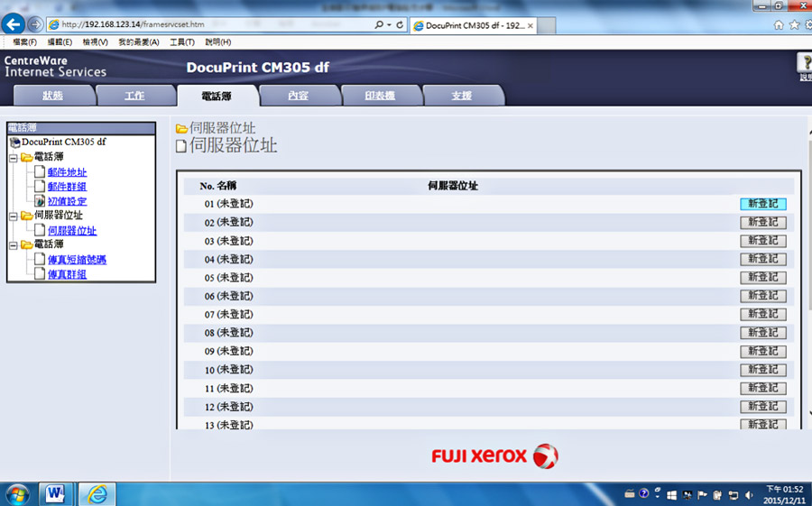Click the 01 (未登記) row text

click(229, 204)
